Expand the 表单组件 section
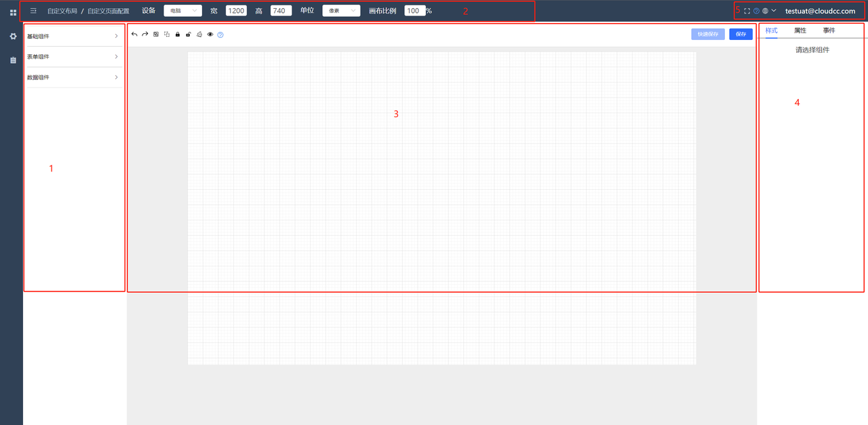The image size is (868, 425). tap(73, 57)
